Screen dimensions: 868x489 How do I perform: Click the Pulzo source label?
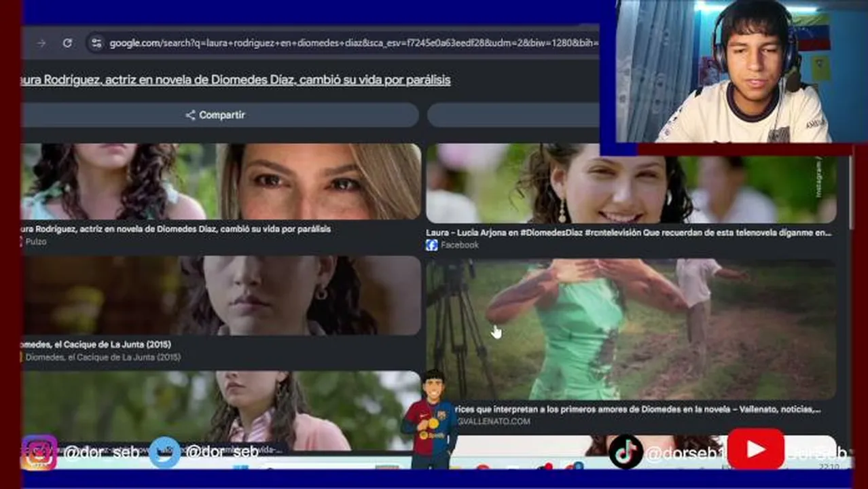coord(35,242)
